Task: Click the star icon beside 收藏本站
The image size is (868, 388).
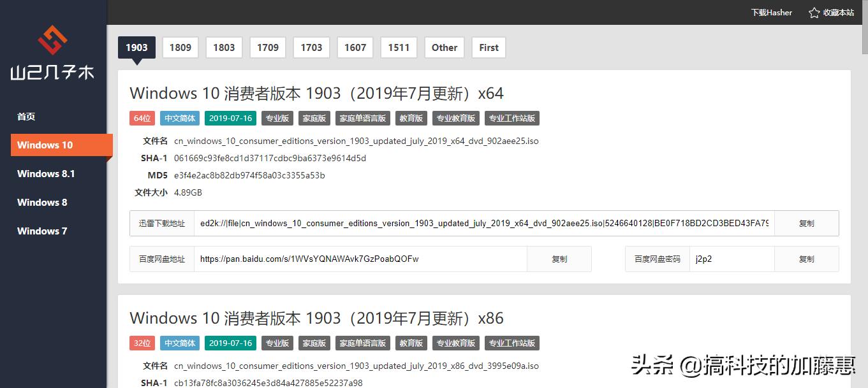Action: [812, 12]
